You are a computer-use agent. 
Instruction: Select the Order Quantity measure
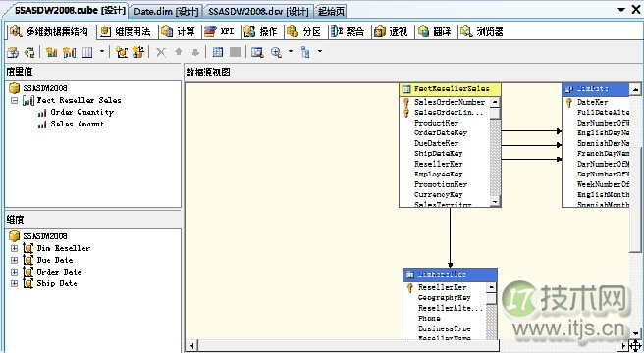tap(81, 112)
